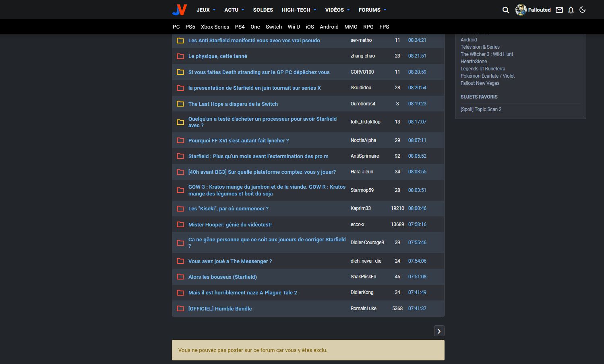Screen dimensions: 604x364
Task: Select the Switch platform tab
Action: [x=274, y=27]
